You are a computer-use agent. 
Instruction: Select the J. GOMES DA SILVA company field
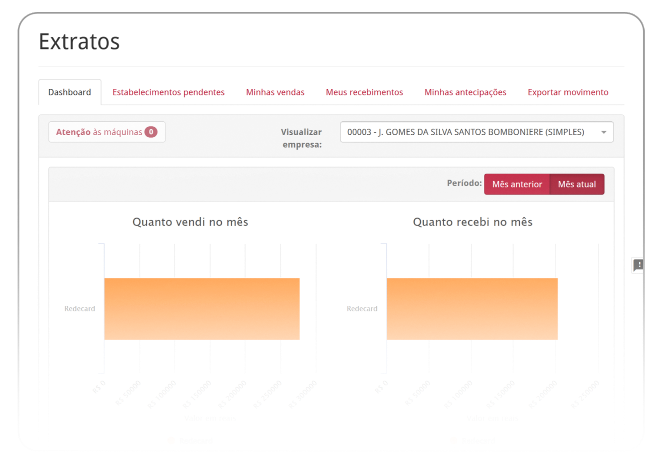point(468,132)
